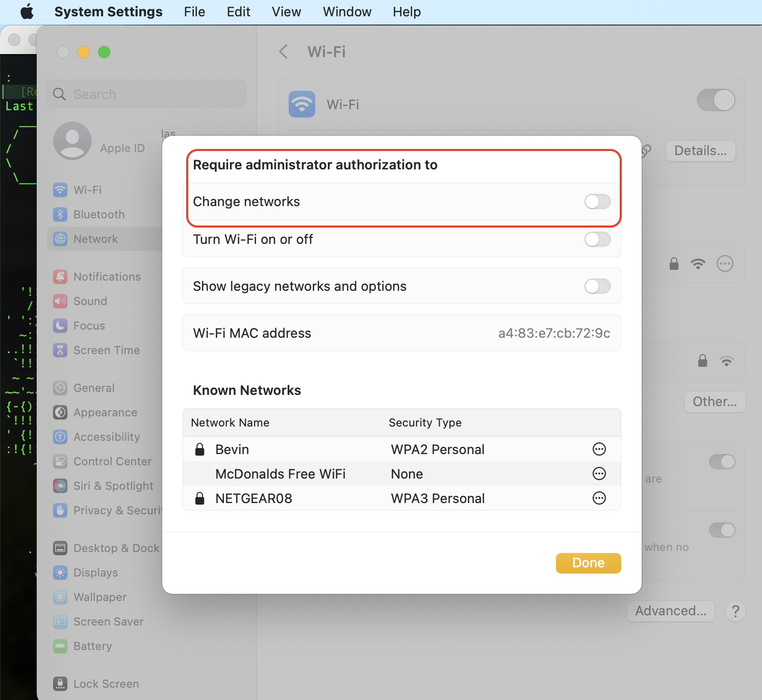Screen dimensions: 762x700
Task: Open the System Settings app menu
Action: [108, 12]
